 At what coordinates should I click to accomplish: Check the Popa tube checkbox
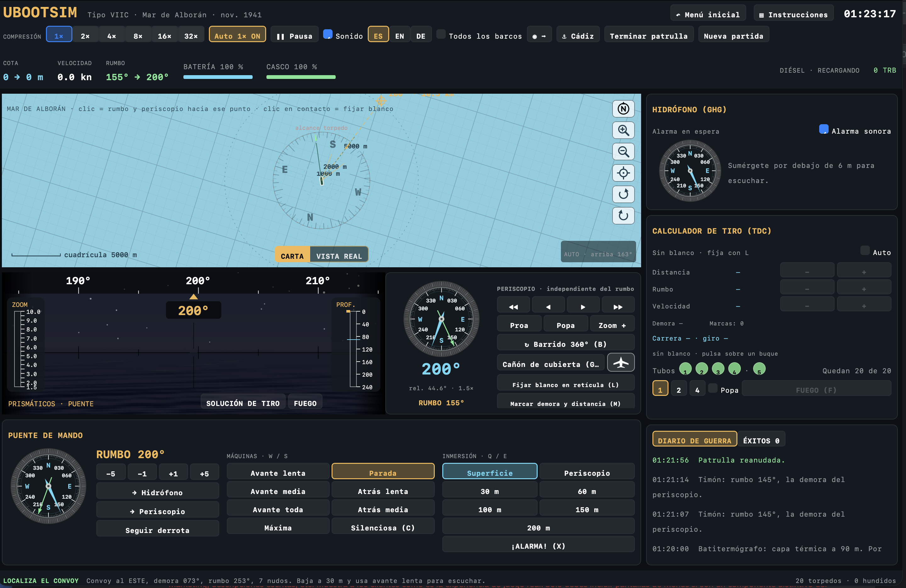click(713, 388)
